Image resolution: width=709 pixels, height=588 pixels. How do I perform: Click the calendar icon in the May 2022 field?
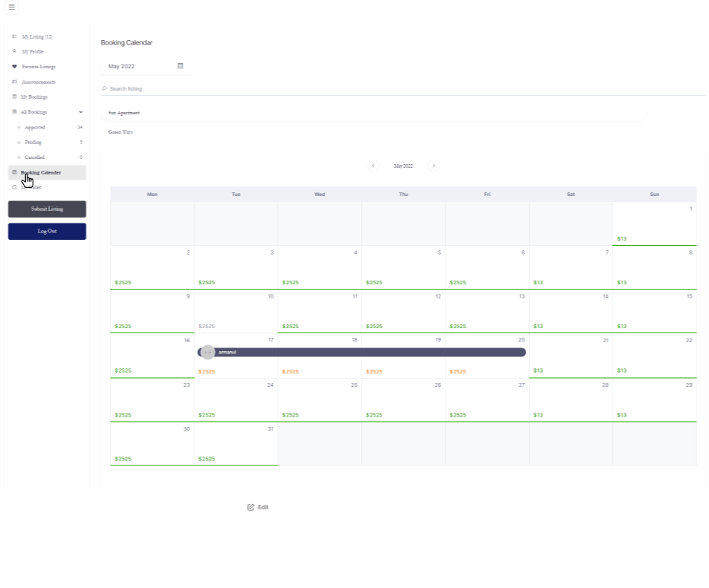[x=180, y=66]
